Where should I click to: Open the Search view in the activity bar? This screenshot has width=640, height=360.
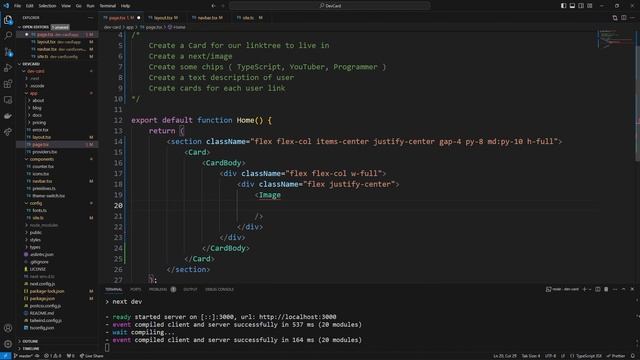click(8, 36)
